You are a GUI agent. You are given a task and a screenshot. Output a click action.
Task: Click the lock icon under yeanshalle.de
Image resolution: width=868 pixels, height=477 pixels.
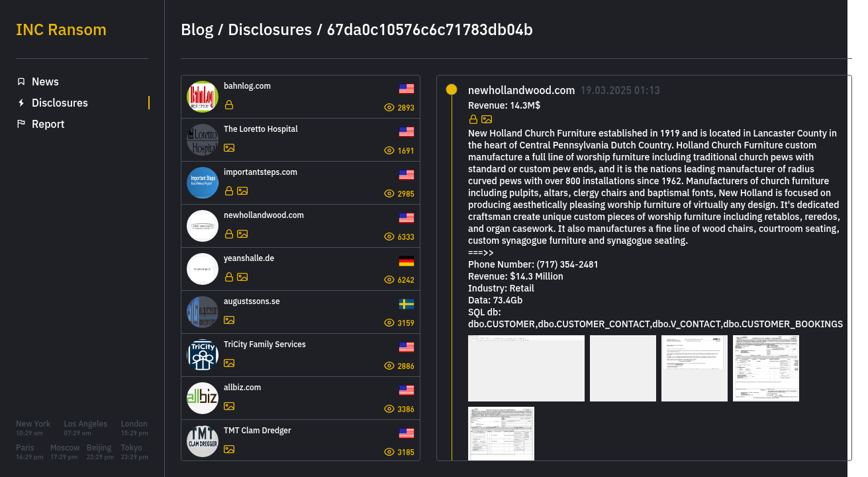tap(229, 277)
